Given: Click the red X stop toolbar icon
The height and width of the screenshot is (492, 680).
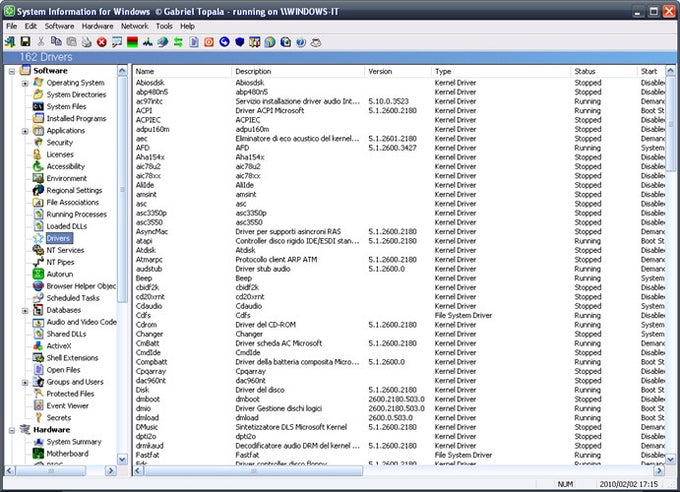Looking at the screenshot, I should click(101, 42).
